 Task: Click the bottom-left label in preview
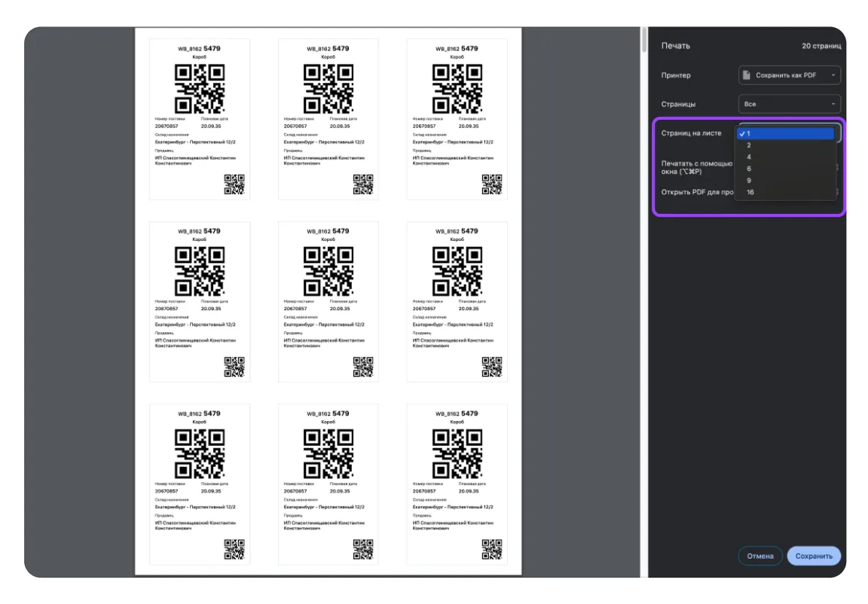point(200,484)
